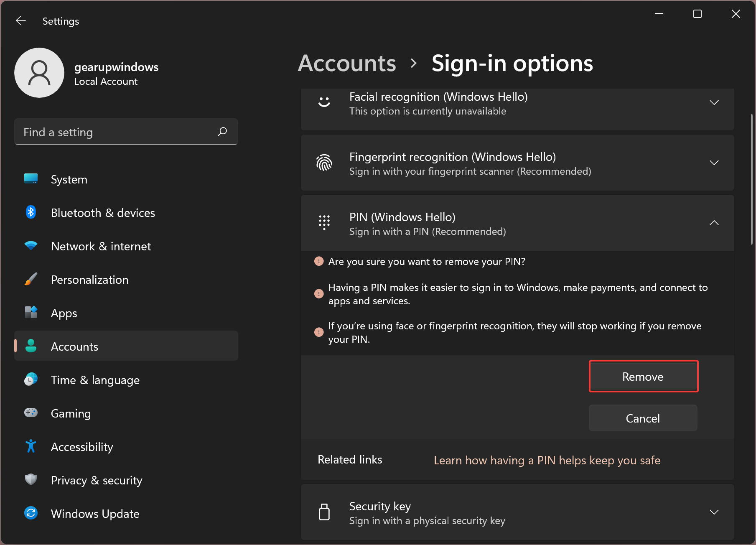The width and height of the screenshot is (756, 545).
Task: Open Time & language settings
Action: click(x=126, y=380)
